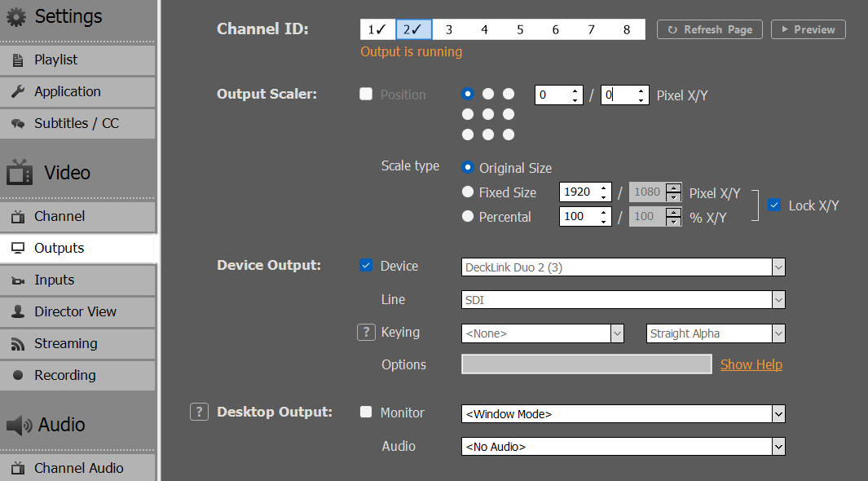Choose the center position anchor radio
The width and height of the screenshot is (868, 481).
(x=487, y=114)
